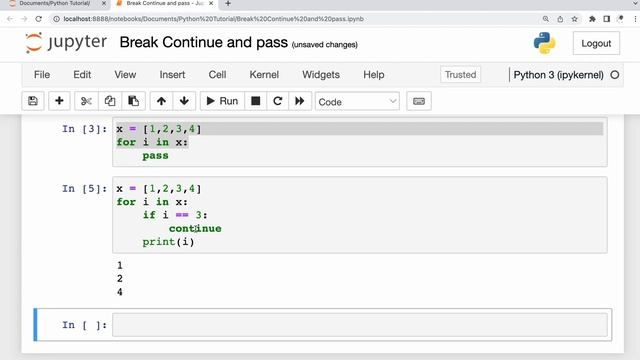Close the Break Continue and pass browser tab
640x360 pixels.
pyautogui.click(x=211, y=4)
